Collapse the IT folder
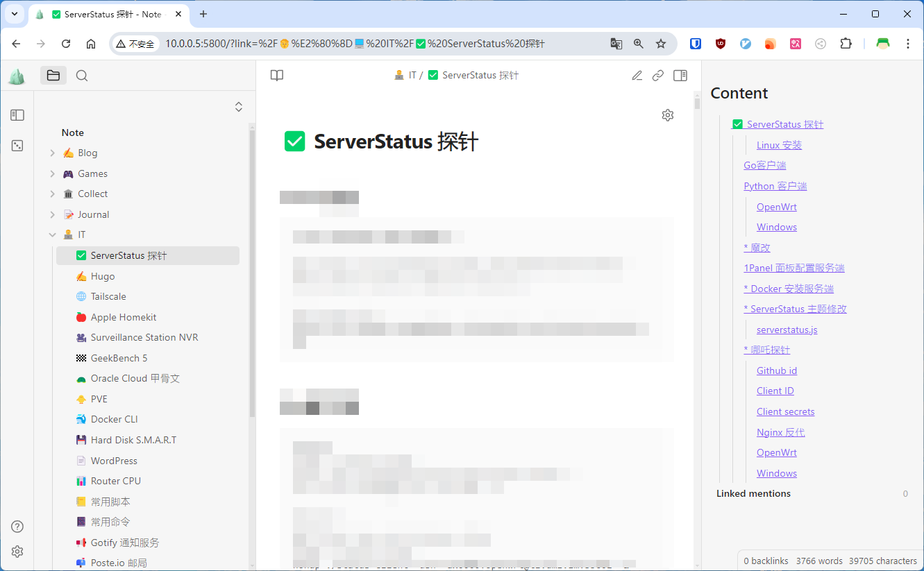This screenshot has width=924, height=571. [x=53, y=235]
